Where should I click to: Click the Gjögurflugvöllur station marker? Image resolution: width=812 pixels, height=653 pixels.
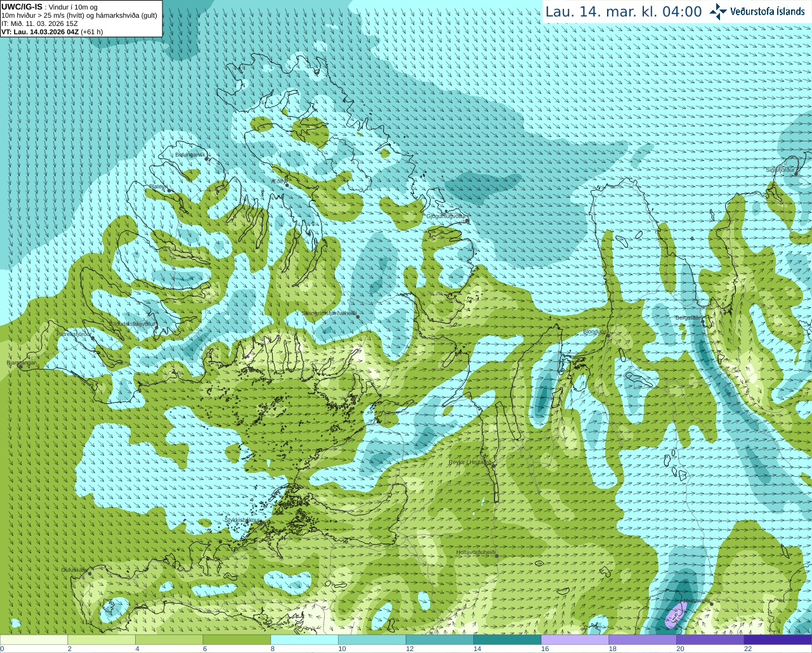pyautogui.click(x=468, y=221)
